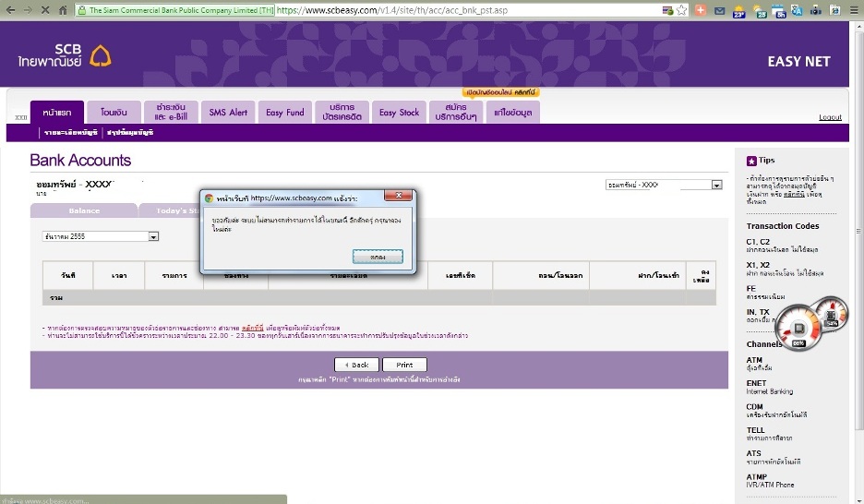
Task: Click the Tips star icon in sidebar
Action: 751,161
